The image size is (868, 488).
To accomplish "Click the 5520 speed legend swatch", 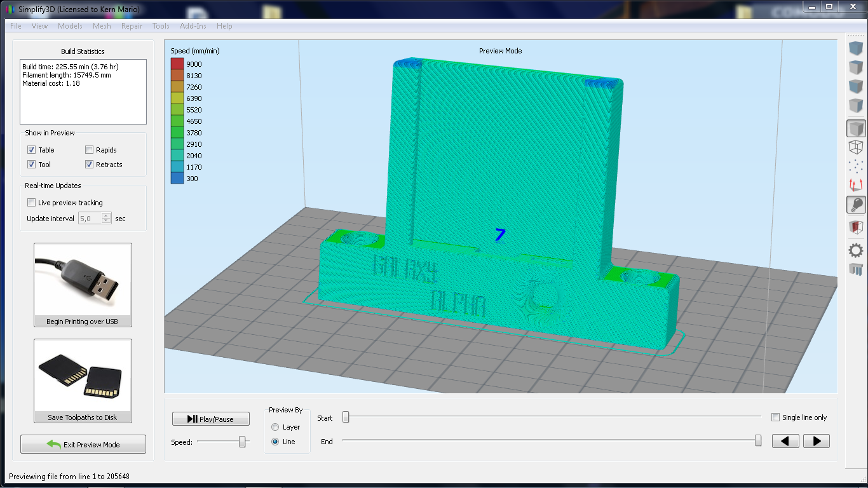I will point(177,109).
